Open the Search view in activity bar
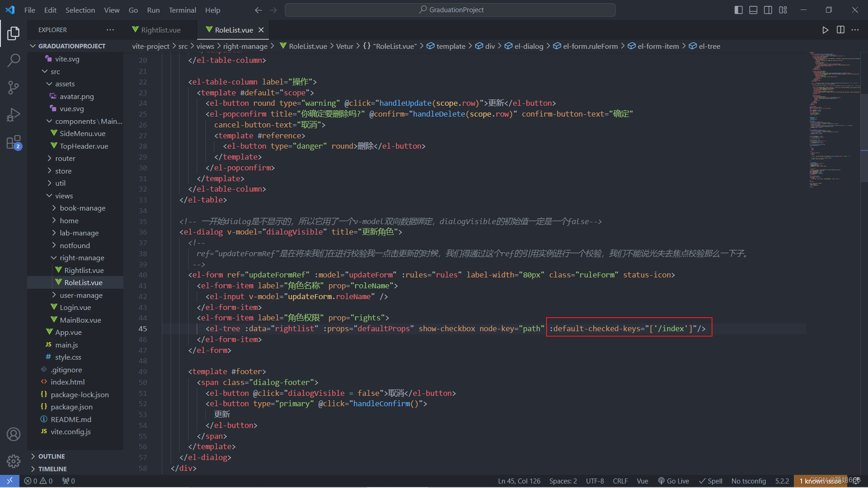 pyautogui.click(x=14, y=60)
